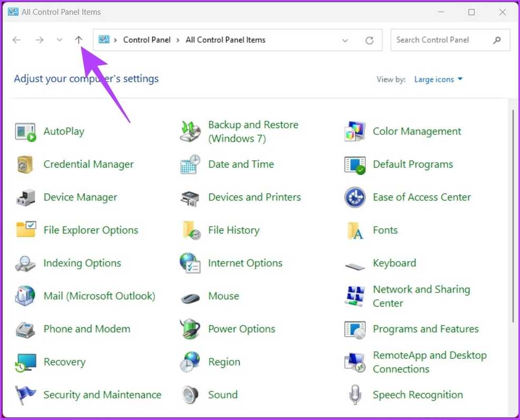Screen dimensions: 520x420
Task: Open the Security and Maintenance link
Action: coord(102,395)
